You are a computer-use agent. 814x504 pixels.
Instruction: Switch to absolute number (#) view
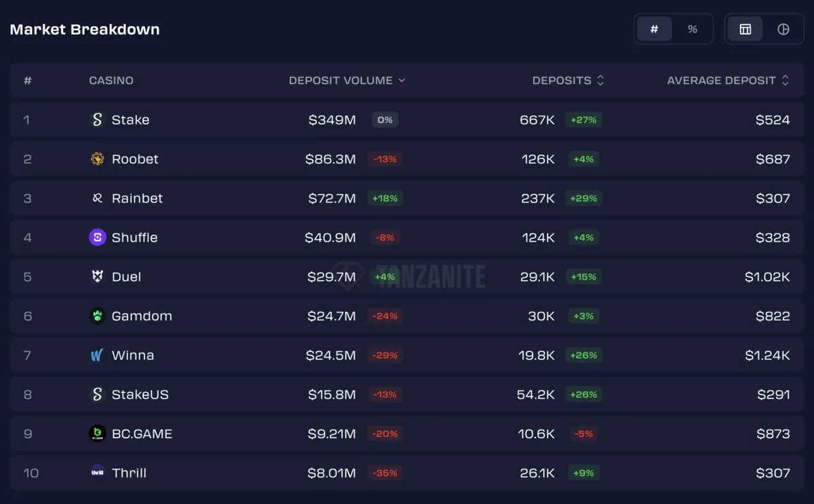655,29
